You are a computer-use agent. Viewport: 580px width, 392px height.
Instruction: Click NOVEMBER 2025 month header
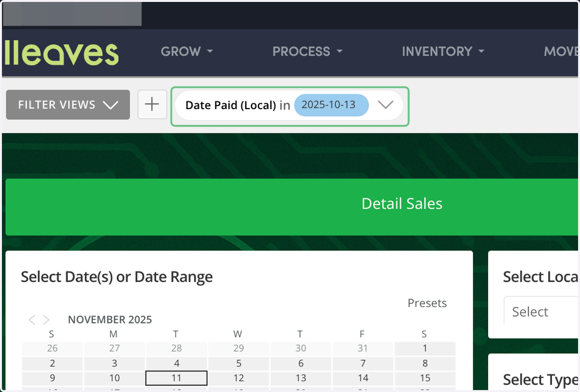(x=110, y=320)
